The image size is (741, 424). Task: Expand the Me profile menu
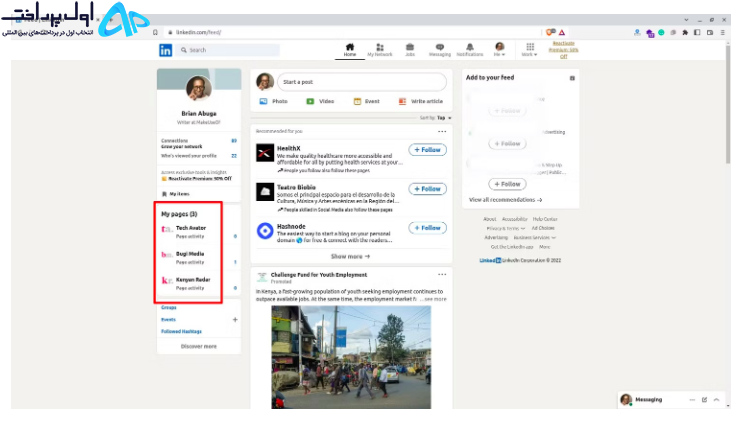coord(500,50)
